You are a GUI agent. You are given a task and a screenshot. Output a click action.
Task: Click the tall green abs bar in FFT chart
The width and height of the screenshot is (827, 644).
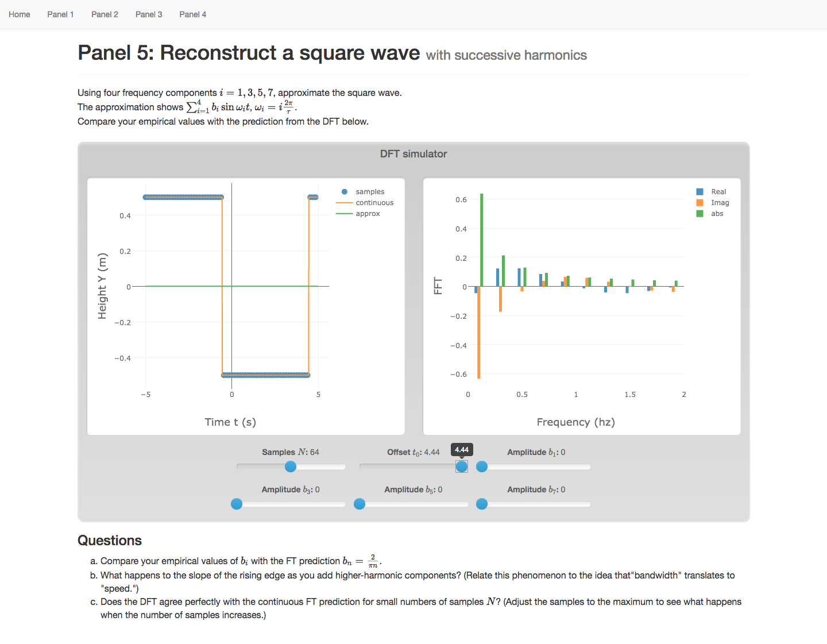482,241
